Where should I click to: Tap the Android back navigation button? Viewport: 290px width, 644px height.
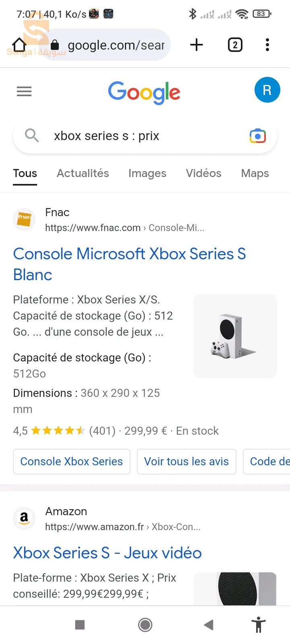(x=209, y=625)
